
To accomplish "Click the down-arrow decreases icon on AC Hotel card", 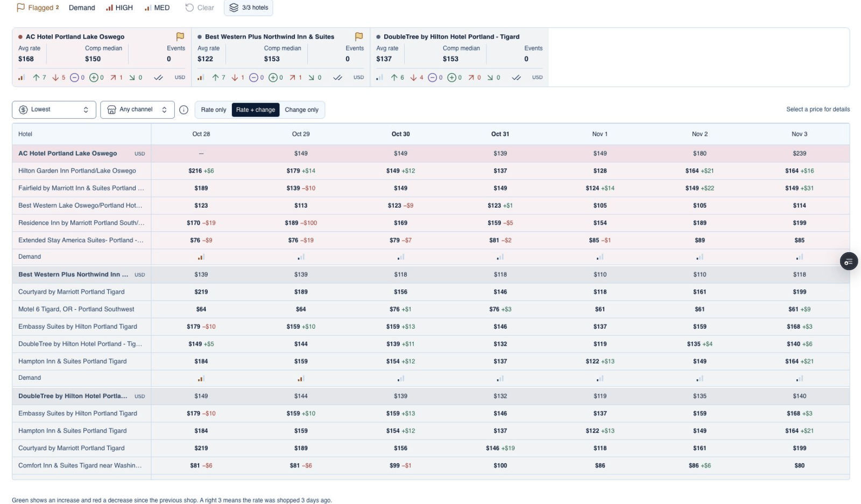I will pos(55,77).
